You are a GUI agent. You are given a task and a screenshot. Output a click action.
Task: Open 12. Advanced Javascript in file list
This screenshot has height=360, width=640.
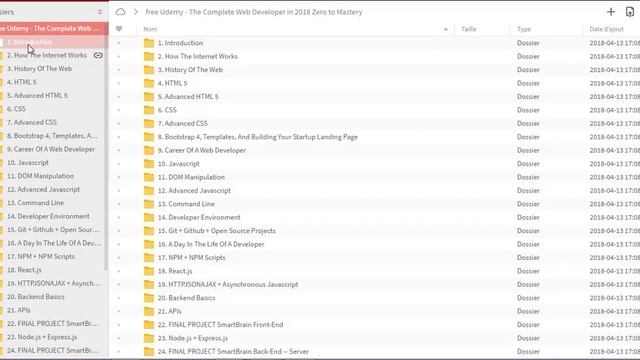pyautogui.click(x=194, y=191)
